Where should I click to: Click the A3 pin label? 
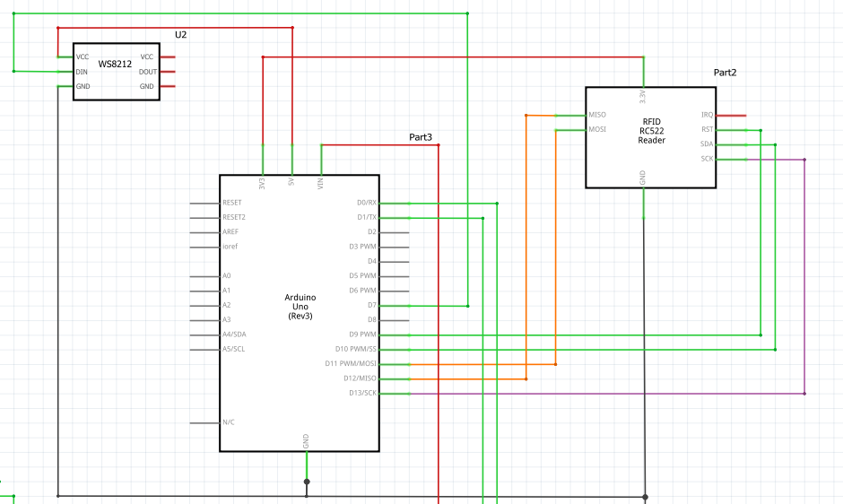pos(226,319)
